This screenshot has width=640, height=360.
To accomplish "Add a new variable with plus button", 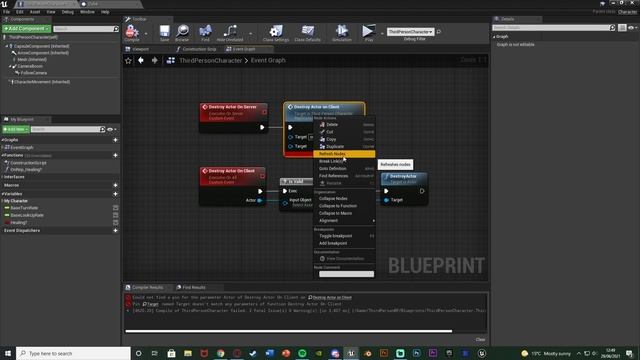I will [116, 194].
